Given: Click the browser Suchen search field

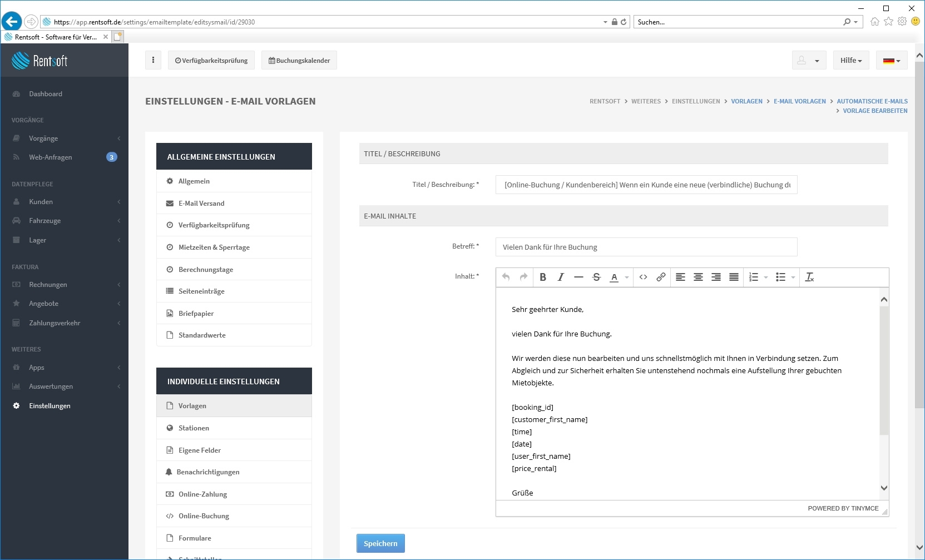Looking at the screenshot, I should pos(740,22).
